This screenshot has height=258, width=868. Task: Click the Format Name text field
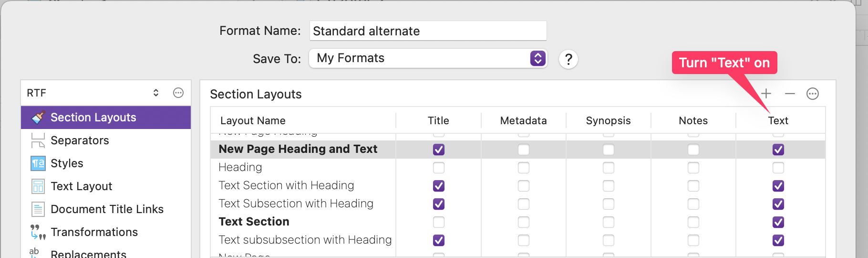pos(428,31)
